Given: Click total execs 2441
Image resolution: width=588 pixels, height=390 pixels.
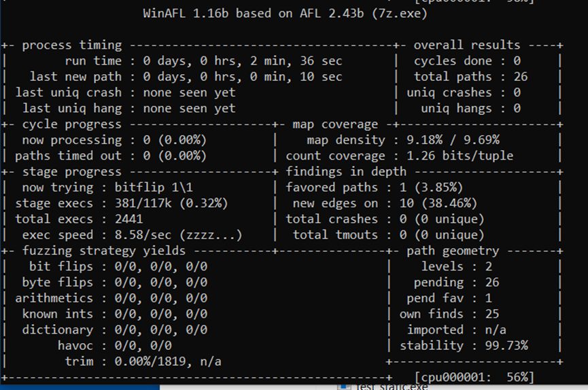Looking at the screenshot, I should pyautogui.click(x=128, y=219).
